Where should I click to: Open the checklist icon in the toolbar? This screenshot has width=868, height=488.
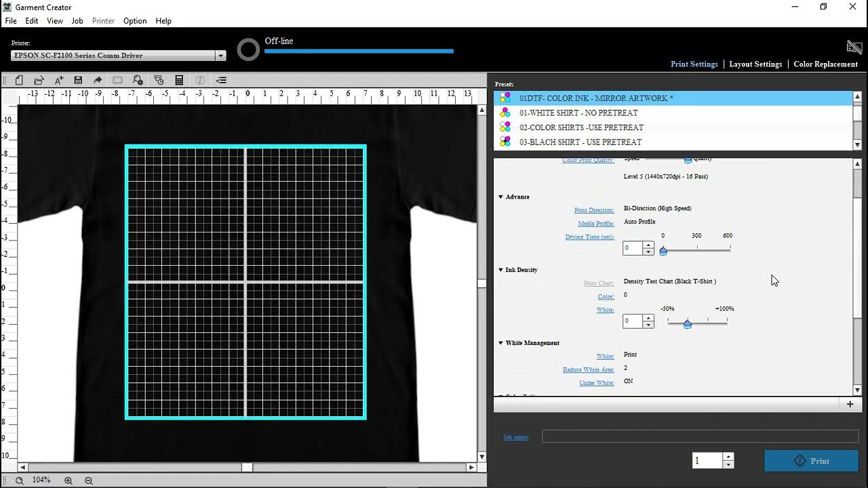pyautogui.click(x=221, y=80)
